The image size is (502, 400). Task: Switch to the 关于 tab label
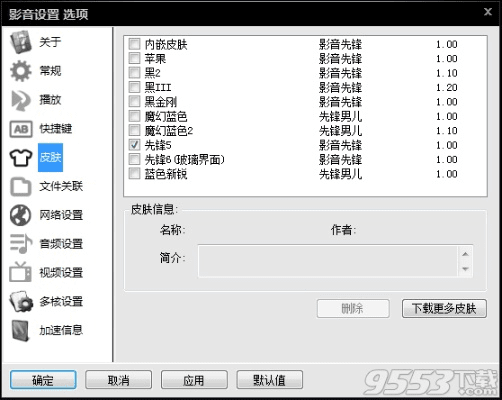point(50,42)
